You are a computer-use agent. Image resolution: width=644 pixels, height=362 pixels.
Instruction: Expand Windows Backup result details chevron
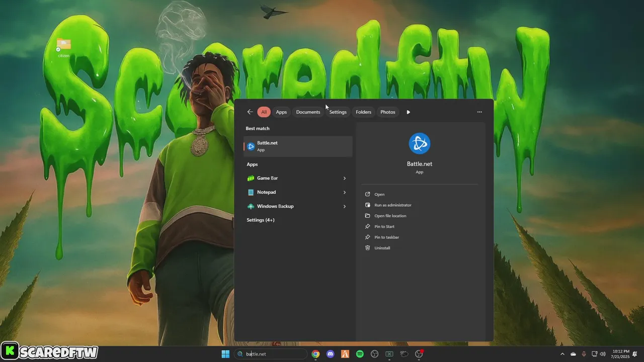[345, 206]
